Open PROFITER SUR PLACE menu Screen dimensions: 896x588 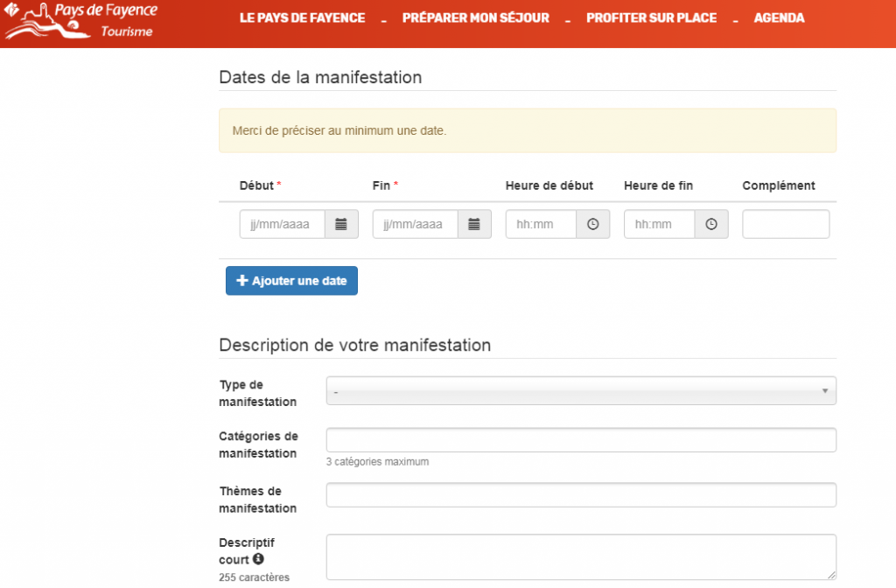pyautogui.click(x=651, y=18)
